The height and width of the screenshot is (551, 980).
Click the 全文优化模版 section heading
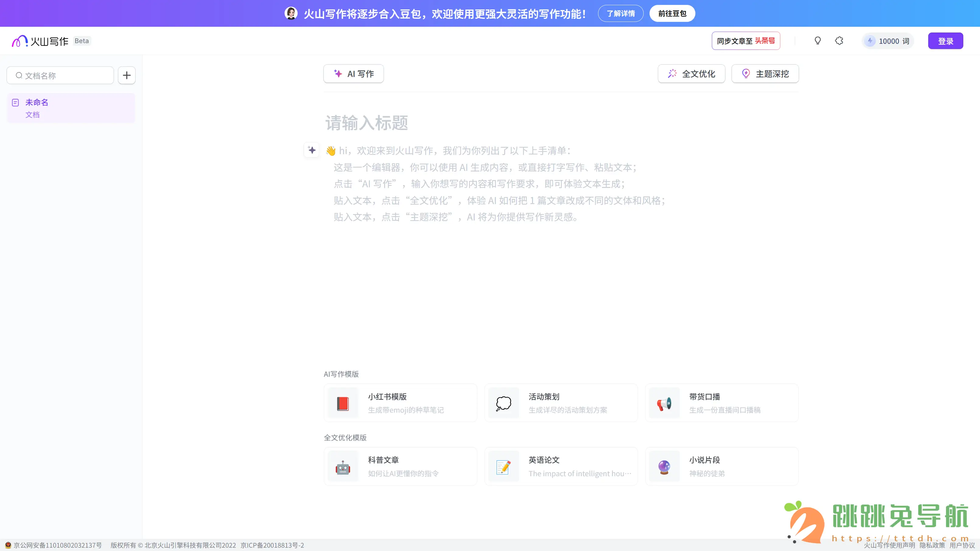345,437
